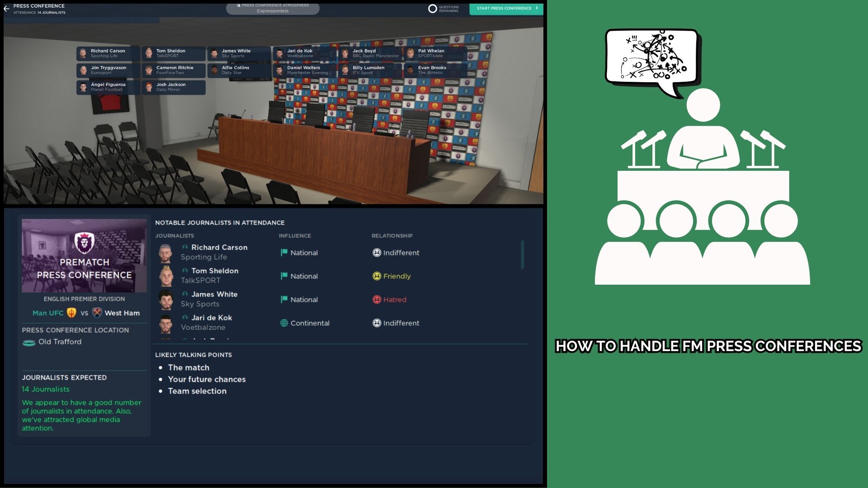
Task: Click West Ham team crest icon
Action: pyautogui.click(x=97, y=312)
